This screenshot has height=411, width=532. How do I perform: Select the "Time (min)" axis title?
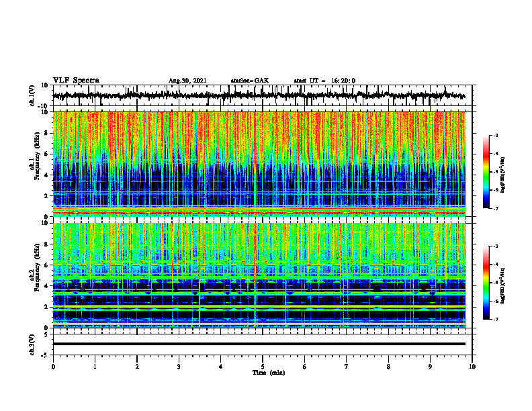pyautogui.click(x=269, y=373)
